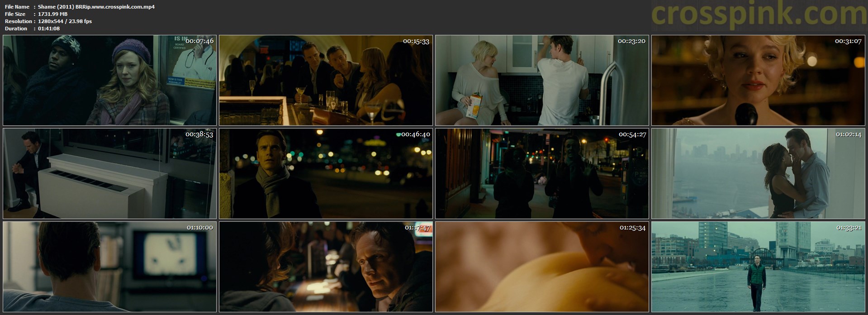Select the thumbnail stamped 00:23:20

click(x=542, y=80)
